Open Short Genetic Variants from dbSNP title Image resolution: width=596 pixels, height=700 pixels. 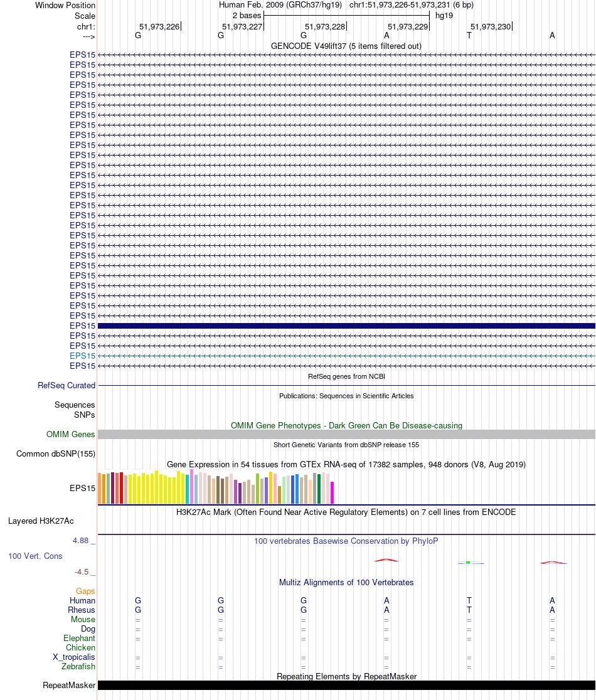(346, 445)
